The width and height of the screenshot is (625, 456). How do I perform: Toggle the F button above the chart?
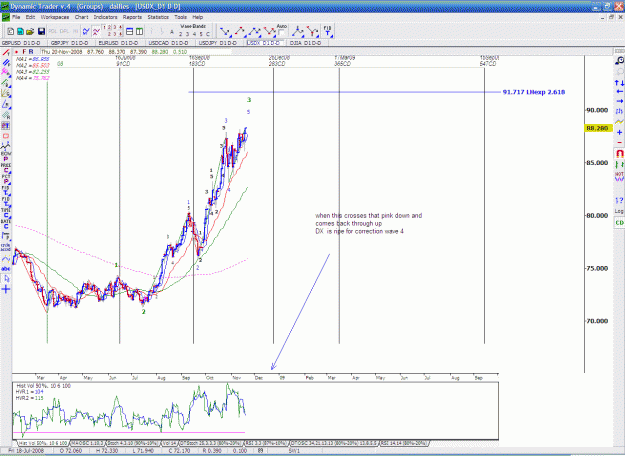pyautogui.click(x=24, y=52)
